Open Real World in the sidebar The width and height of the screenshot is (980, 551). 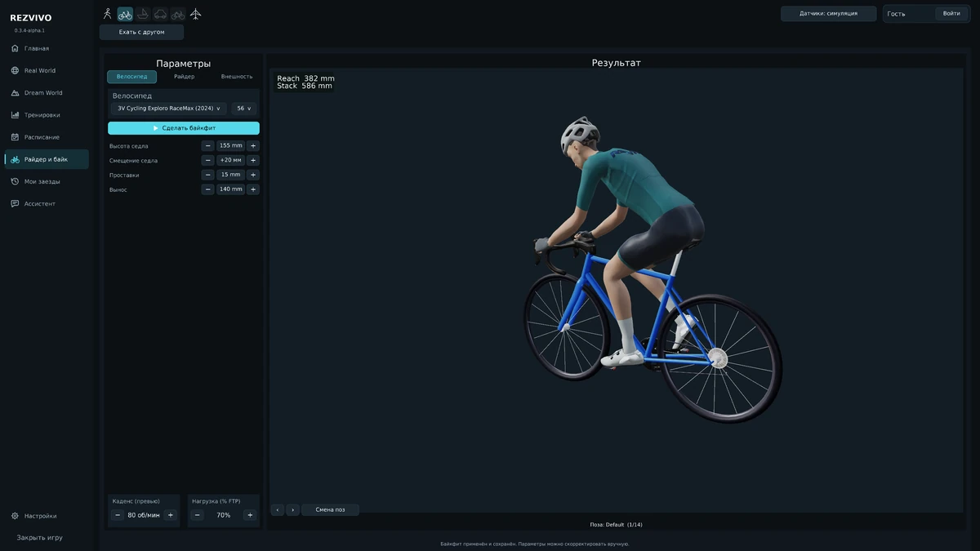tap(46, 70)
